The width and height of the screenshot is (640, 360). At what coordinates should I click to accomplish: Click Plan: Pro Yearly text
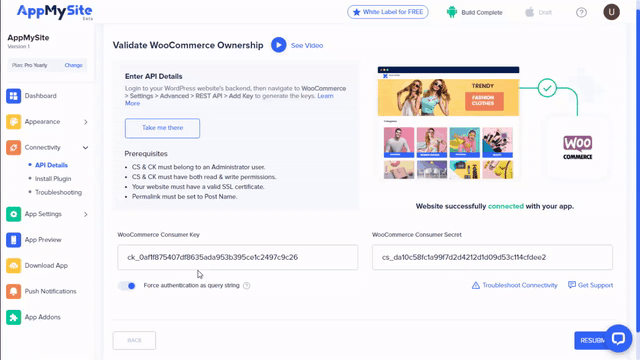(x=29, y=65)
